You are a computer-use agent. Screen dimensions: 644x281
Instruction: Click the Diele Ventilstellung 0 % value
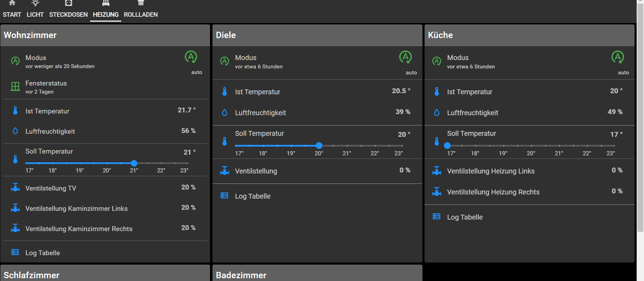[x=405, y=170]
